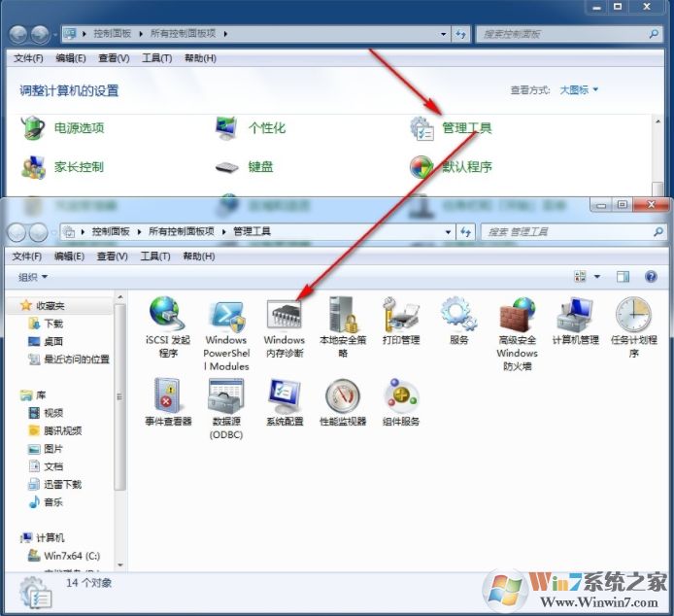Viewport: 674px width, 616px height.
Task: Open 计算机管理 shortcut
Action: (575, 321)
